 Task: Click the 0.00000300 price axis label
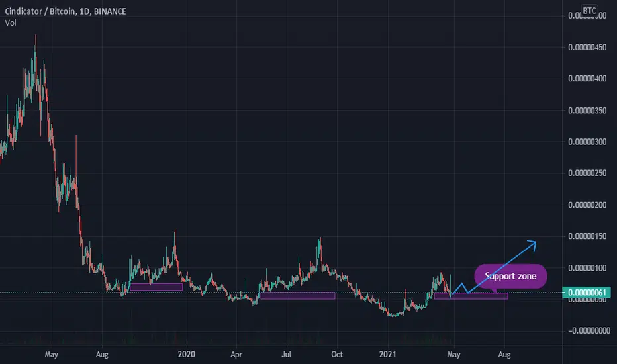[x=587, y=142]
